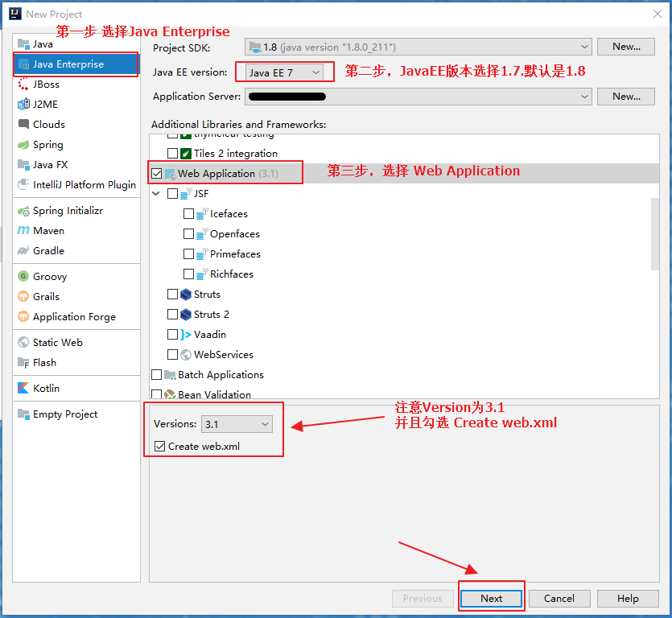Open the Project SDK dropdown
The height and width of the screenshot is (618, 672).
(418, 47)
